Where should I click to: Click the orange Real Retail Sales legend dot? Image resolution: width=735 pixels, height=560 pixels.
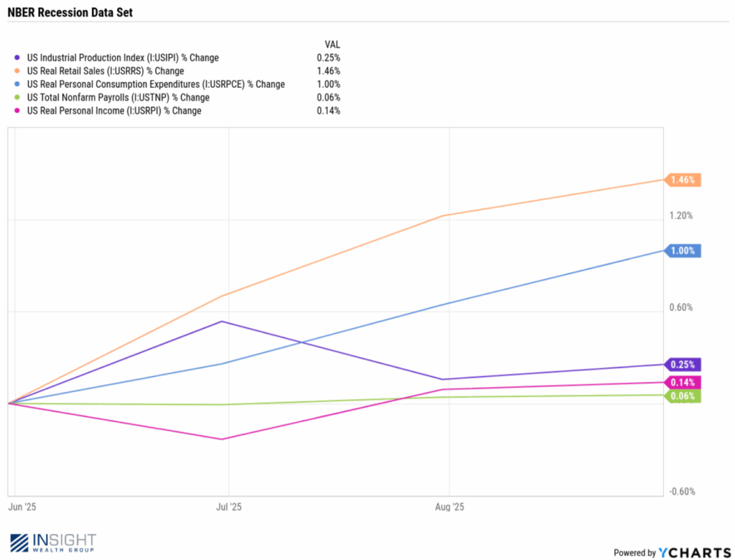tap(17, 71)
